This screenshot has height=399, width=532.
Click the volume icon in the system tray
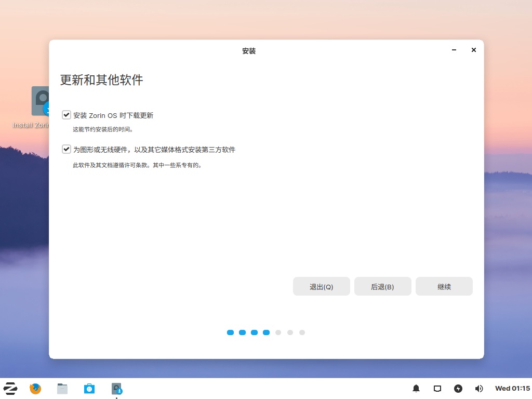(x=478, y=388)
